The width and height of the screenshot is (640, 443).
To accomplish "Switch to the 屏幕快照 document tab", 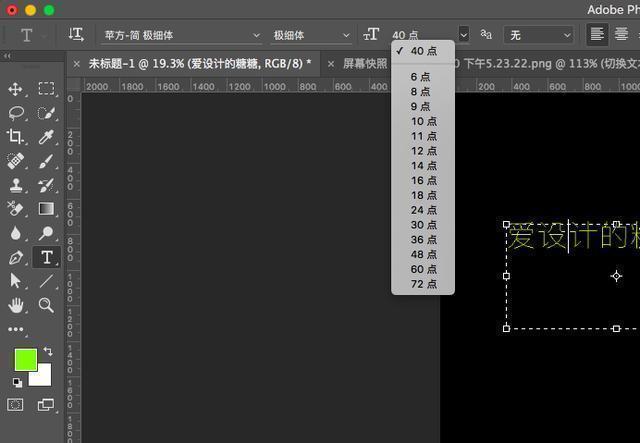I will coord(365,64).
